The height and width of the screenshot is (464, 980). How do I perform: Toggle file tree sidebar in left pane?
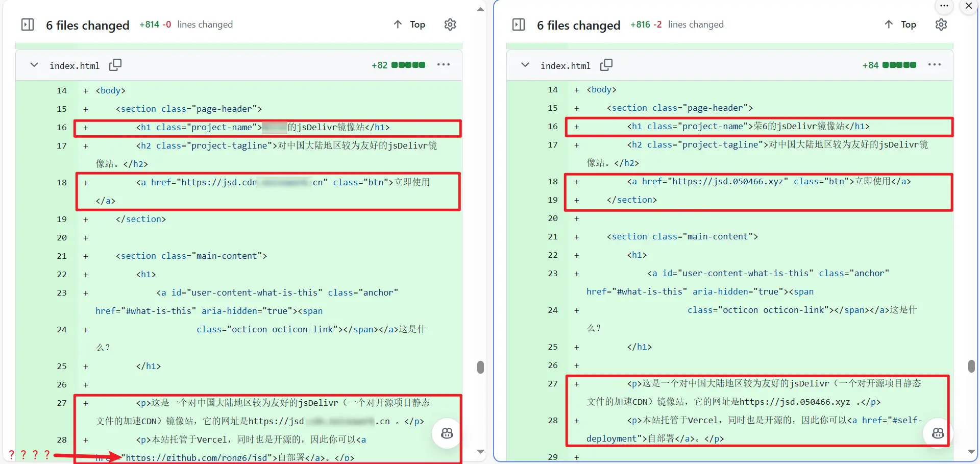click(28, 25)
